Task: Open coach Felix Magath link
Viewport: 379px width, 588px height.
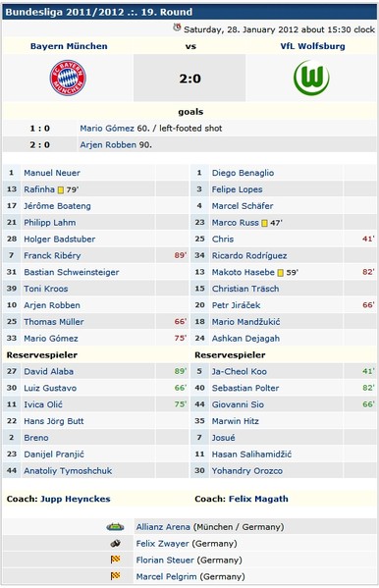Action: [258, 499]
